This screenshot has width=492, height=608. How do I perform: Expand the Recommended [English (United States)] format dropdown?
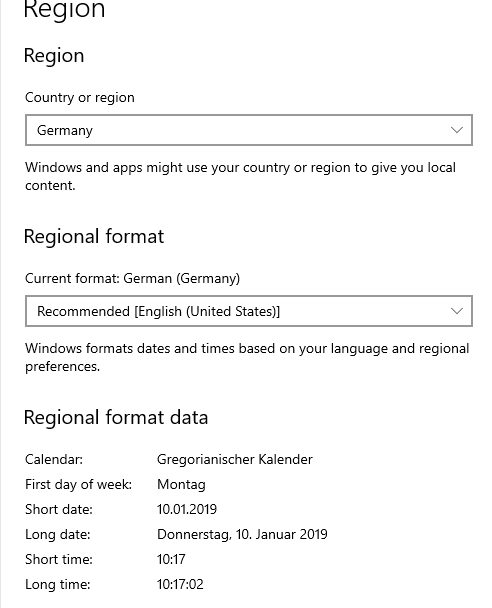[x=249, y=311]
